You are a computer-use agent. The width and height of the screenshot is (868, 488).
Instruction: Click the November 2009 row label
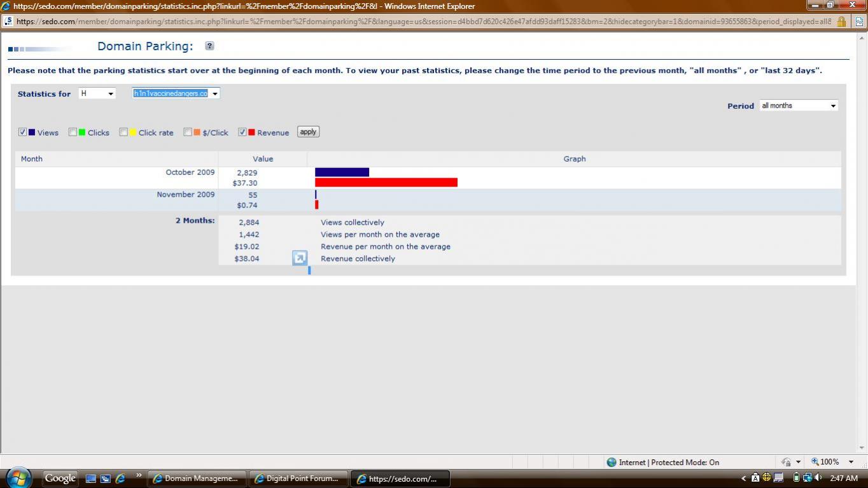(186, 195)
